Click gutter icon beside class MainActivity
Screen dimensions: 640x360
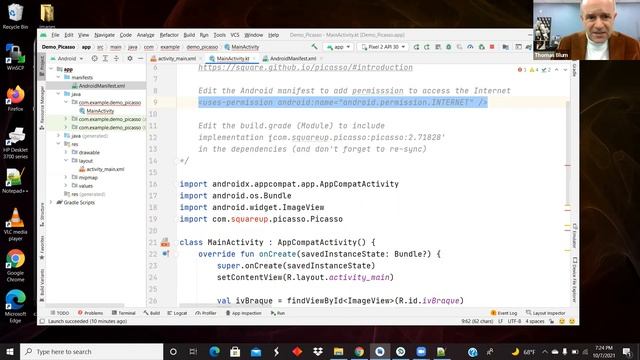point(165,242)
